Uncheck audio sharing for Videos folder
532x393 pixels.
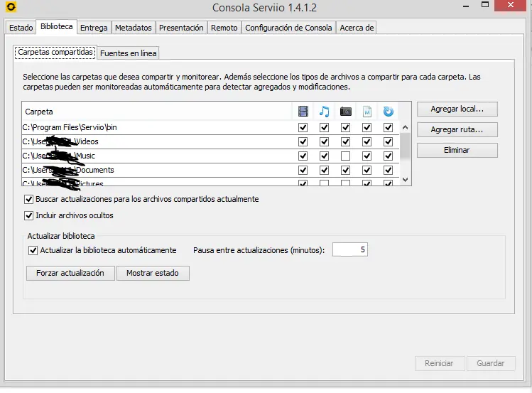(325, 142)
